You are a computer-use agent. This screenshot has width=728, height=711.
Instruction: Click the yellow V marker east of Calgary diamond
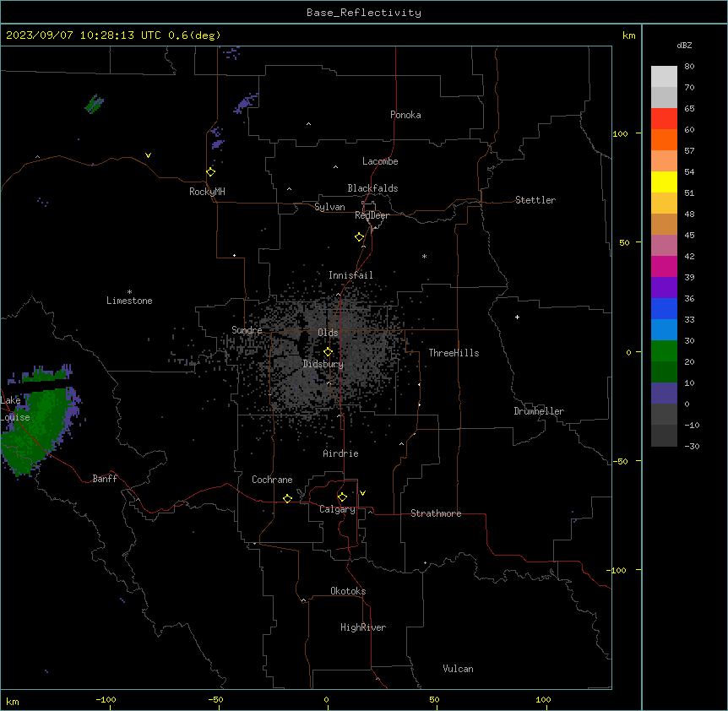click(362, 493)
